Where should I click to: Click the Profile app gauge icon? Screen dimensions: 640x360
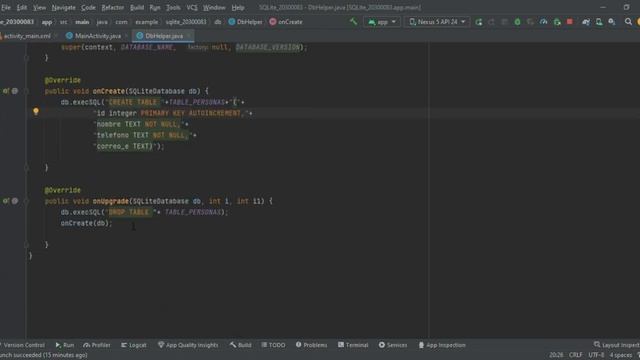pyautogui.click(x=543, y=22)
